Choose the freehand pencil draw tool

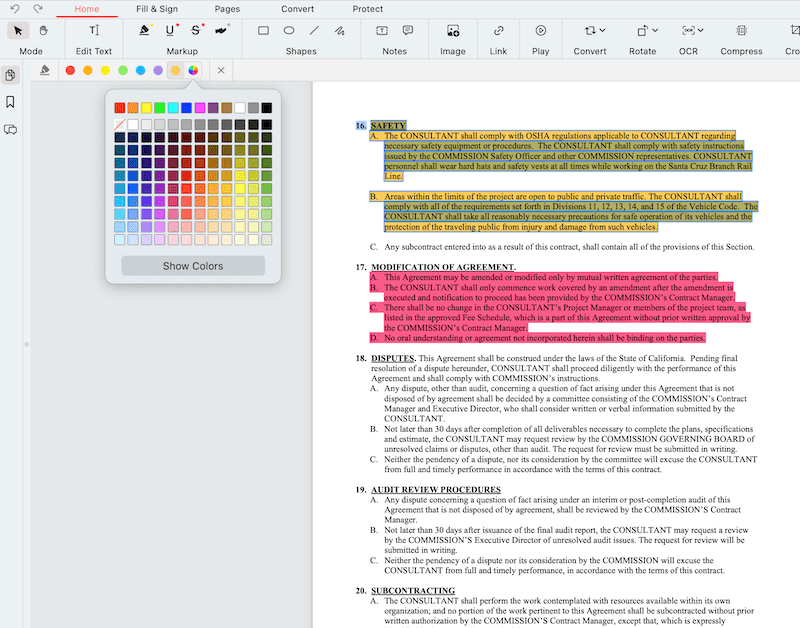(340, 31)
